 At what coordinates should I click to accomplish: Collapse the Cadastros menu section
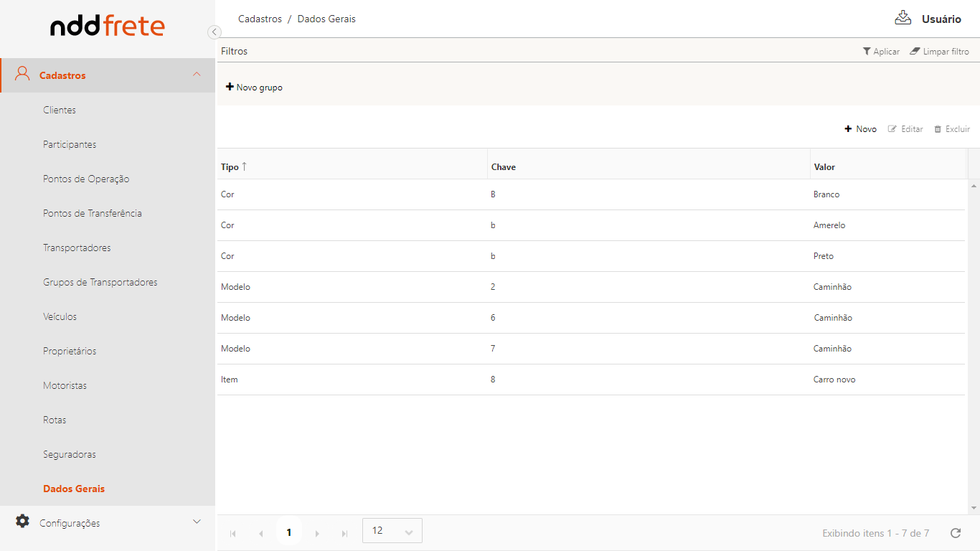coord(197,75)
